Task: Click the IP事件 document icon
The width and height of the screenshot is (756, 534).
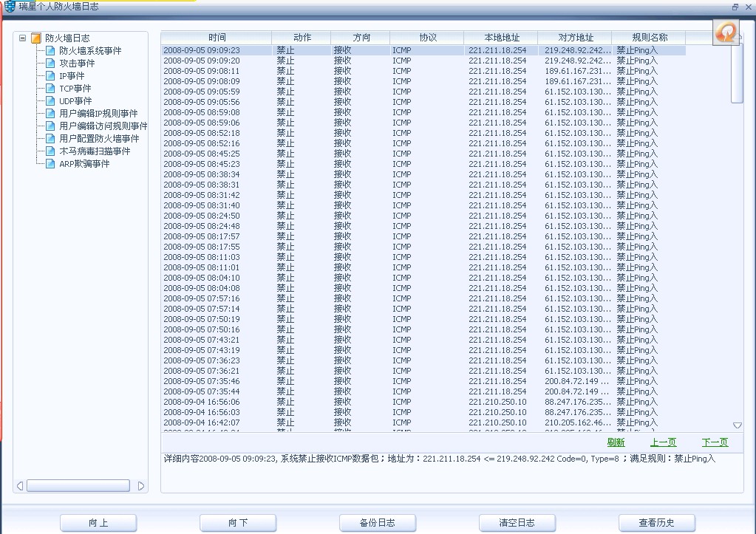Action: pyautogui.click(x=50, y=75)
